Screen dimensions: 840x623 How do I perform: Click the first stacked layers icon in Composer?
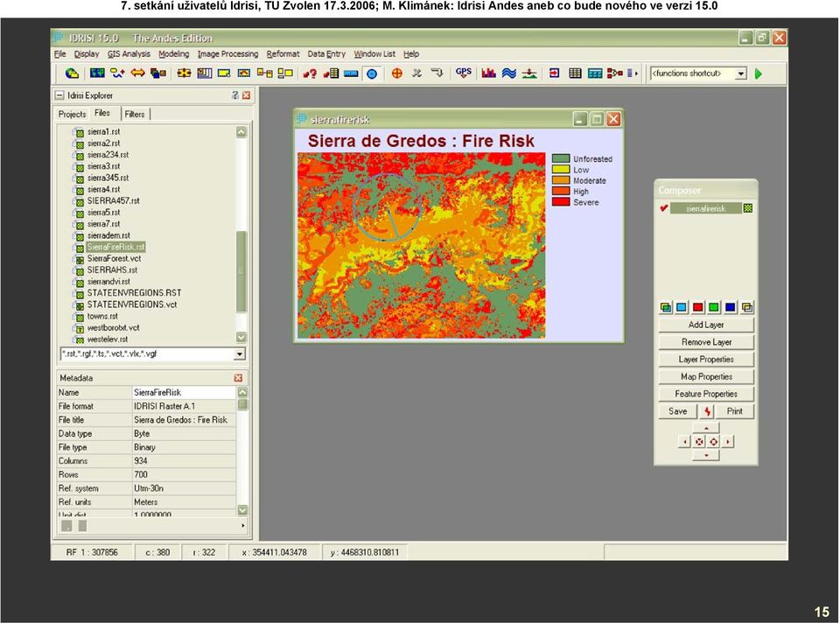(x=665, y=307)
